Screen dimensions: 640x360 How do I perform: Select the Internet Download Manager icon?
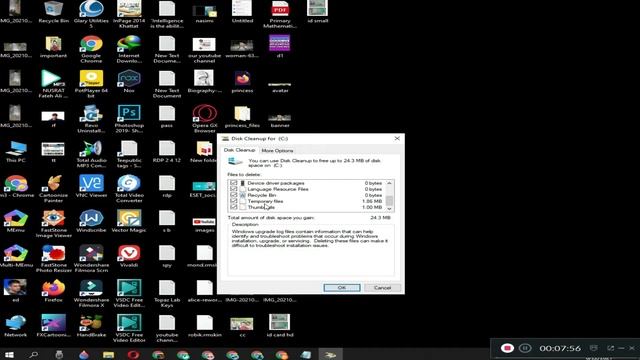[129, 49]
